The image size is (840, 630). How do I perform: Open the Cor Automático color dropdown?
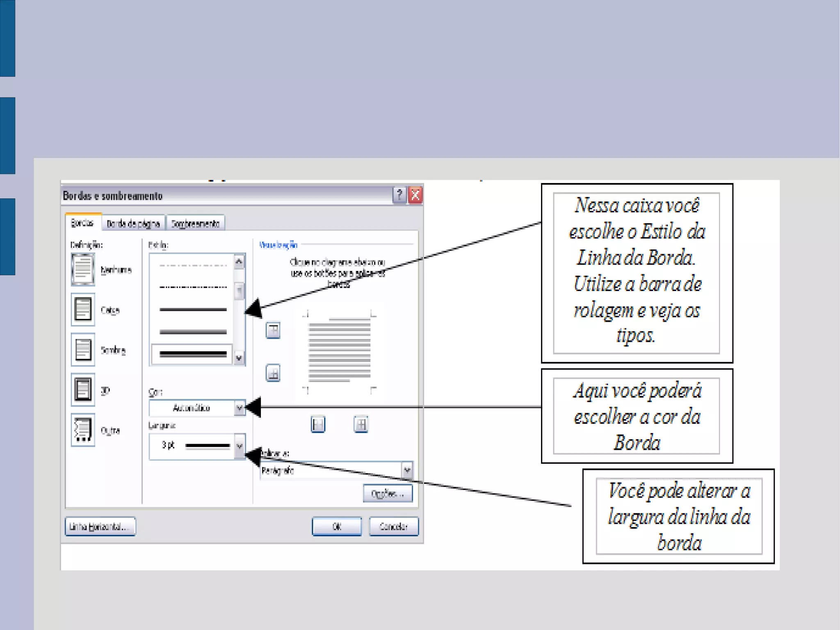[240, 408]
